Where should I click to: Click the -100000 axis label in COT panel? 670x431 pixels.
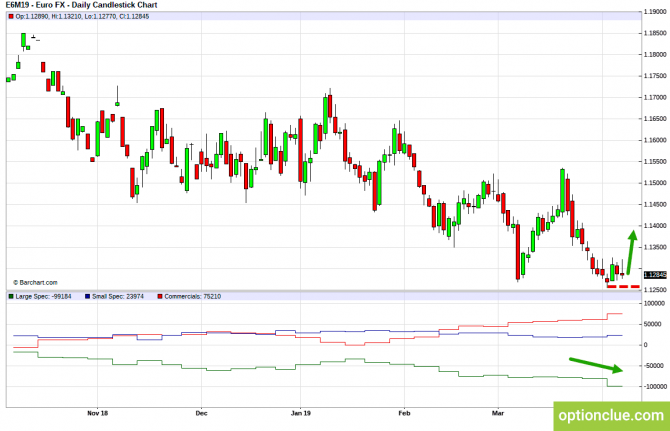654,386
